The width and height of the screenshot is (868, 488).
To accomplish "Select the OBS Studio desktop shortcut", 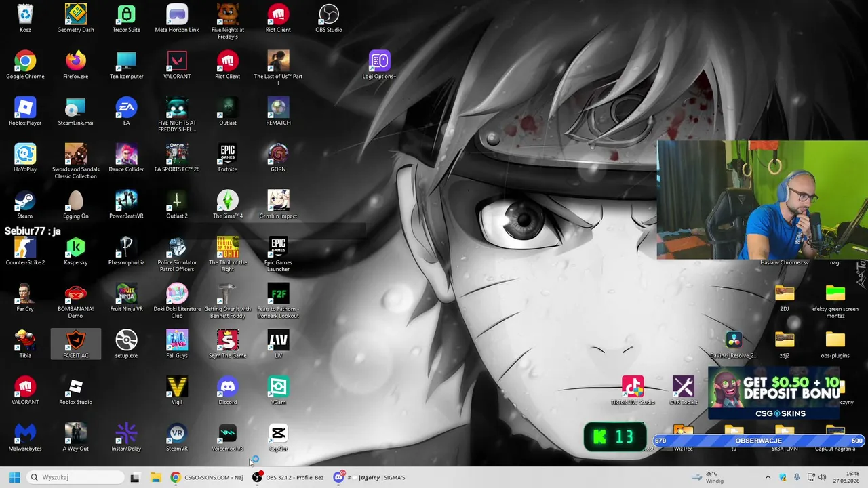I will 329,18.
